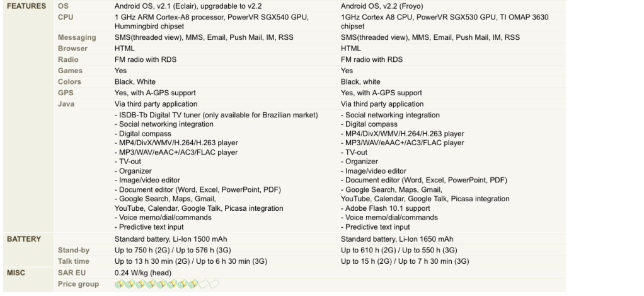Click the first empty price group icon
644x296 pixels.
(204, 284)
